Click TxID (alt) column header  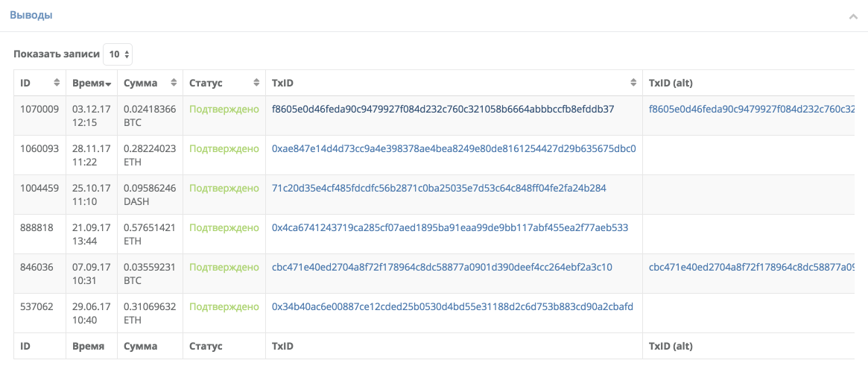tap(671, 83)
